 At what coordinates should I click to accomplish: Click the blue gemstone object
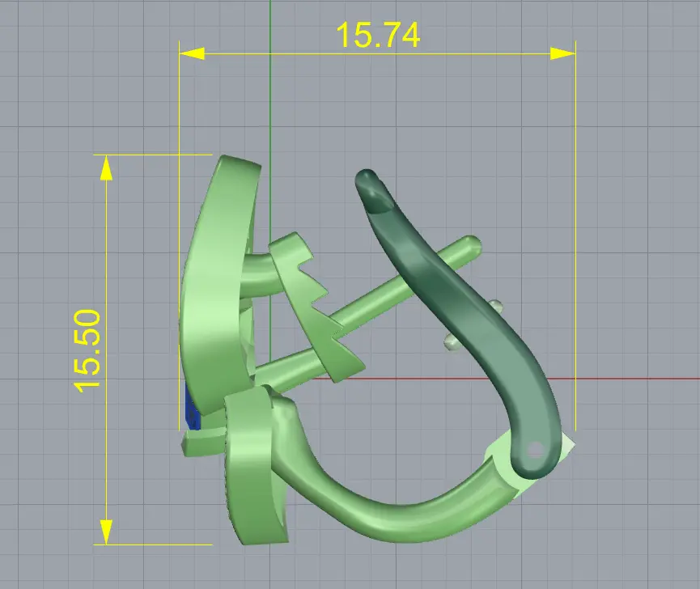point(192,409)
